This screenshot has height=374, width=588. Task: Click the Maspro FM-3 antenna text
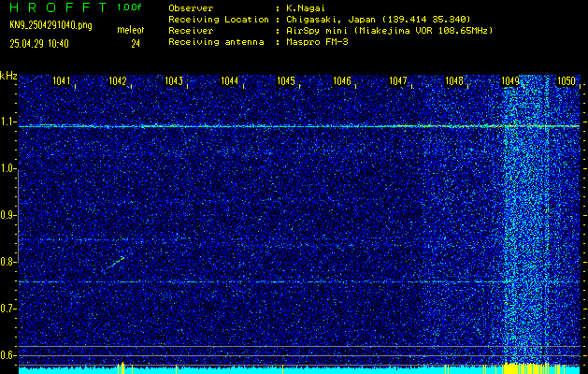tap(317, 42)
